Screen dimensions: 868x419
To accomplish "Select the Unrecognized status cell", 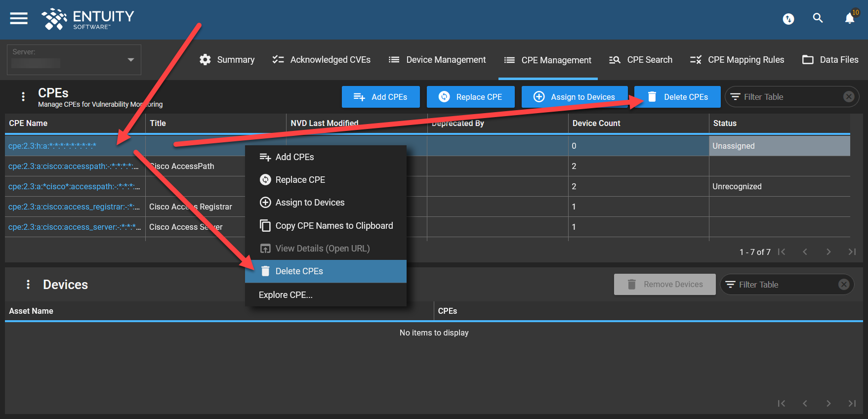I will (780, 186).
